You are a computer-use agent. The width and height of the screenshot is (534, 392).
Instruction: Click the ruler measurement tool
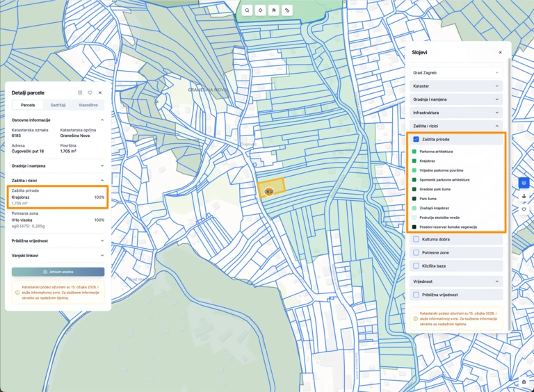[287, 10]
